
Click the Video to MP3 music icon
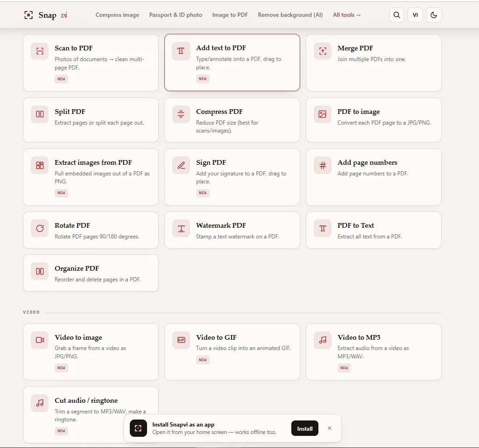pos(323,340)
